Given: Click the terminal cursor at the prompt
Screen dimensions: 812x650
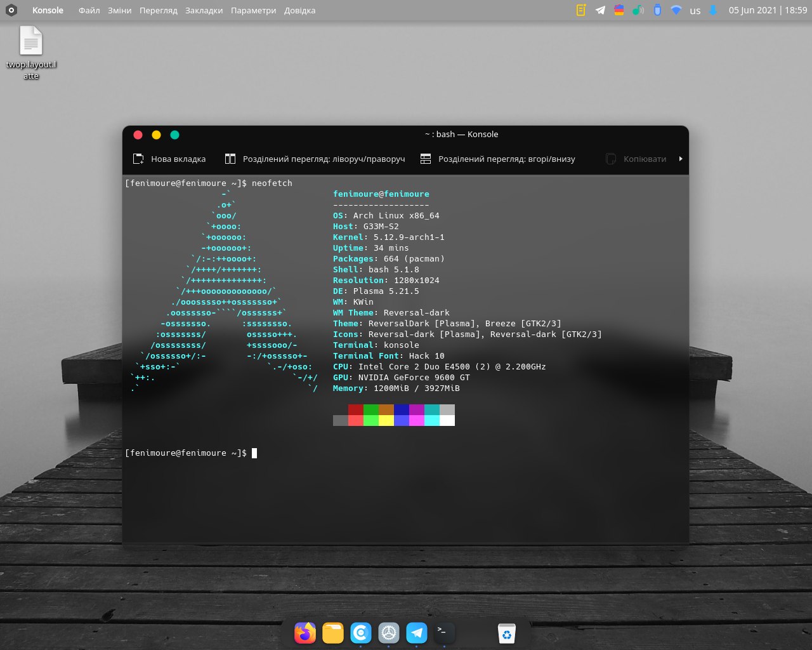Looking at the screenshot, I should pos(254,453).
